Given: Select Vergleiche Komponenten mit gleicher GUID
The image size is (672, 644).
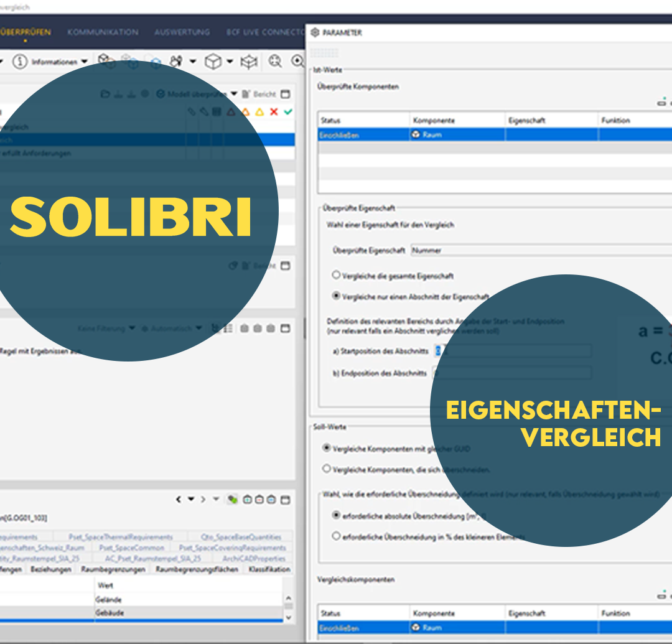Looking at the screenshot, I should tap(327, 448).
